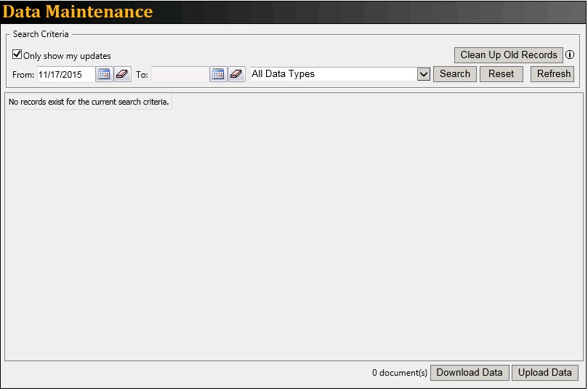Click the Data Maintenance title header
Viewport: 588px width, 391px height.
click(78, 12)
